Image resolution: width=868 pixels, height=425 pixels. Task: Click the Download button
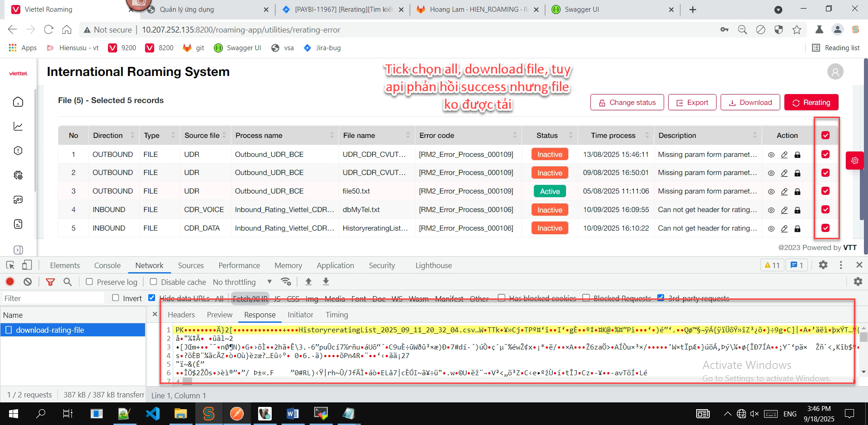pos(750,103)
